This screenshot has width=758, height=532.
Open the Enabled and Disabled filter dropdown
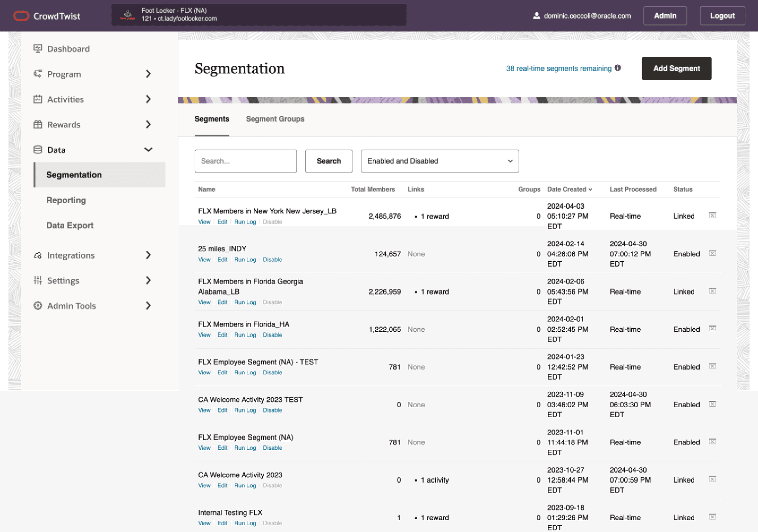[x=440, y=161]
